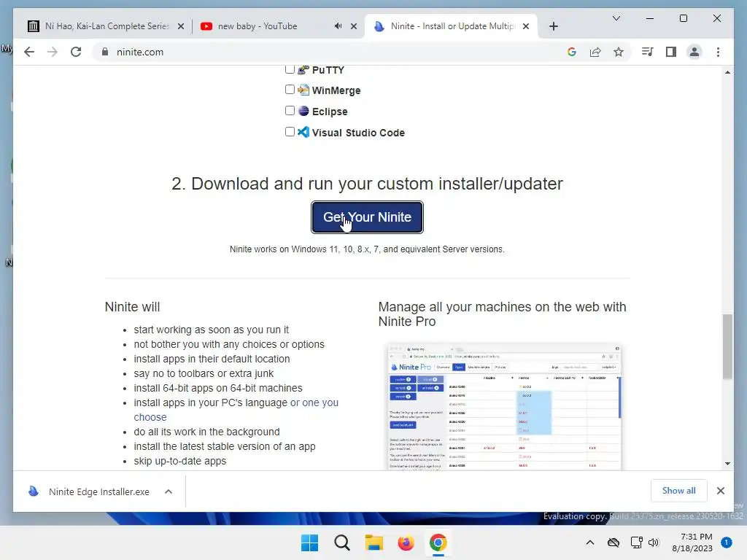
Task: Click the WinMerge app icon
Action: [303, 90]
